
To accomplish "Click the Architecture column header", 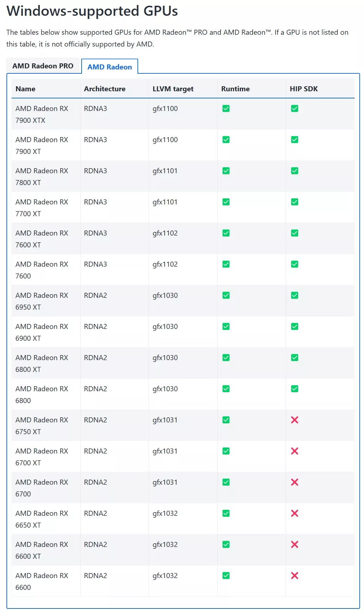I will click(105, 89).
